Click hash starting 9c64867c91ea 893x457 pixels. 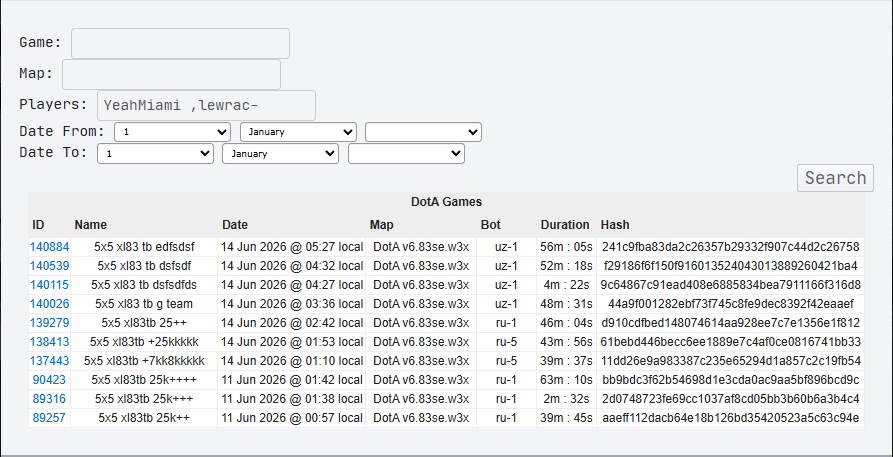[731, 285]
